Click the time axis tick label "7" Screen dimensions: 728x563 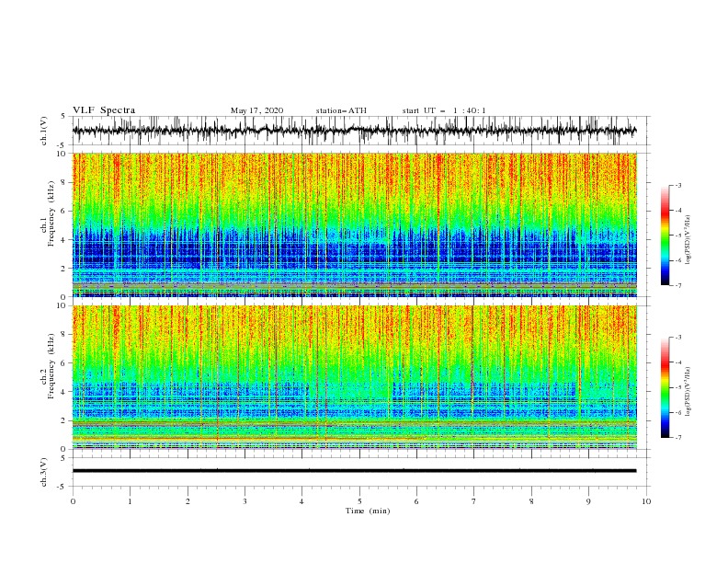[474, 501]
